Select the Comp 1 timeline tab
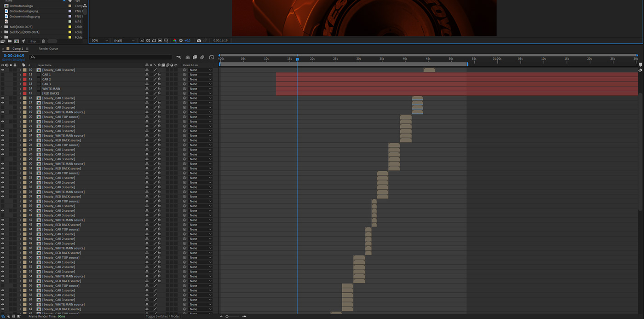Viewport: 644px width, 319px height. click(17, 49)
